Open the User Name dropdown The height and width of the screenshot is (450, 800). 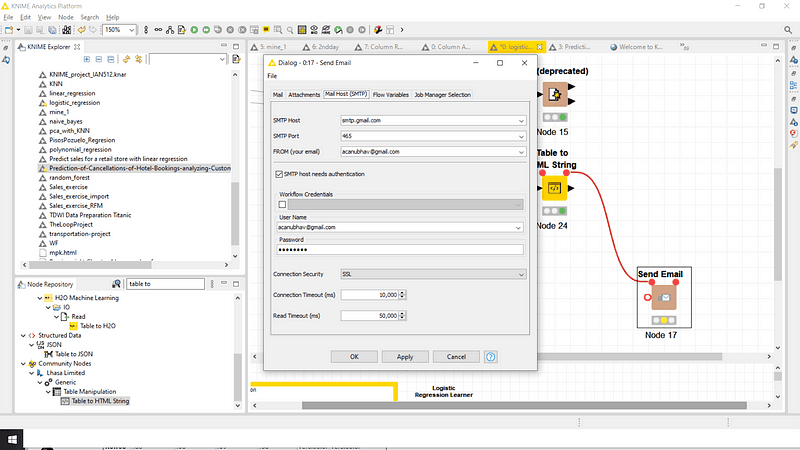click(518, 228)
